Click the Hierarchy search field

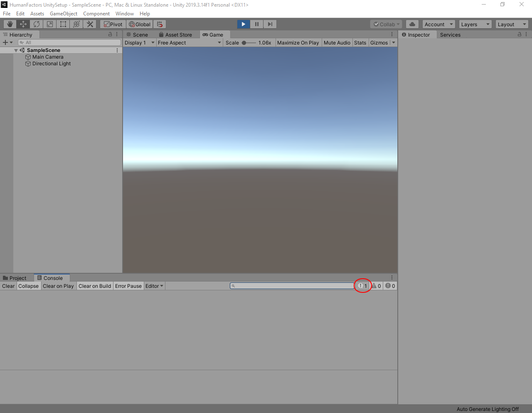point(69,42)
